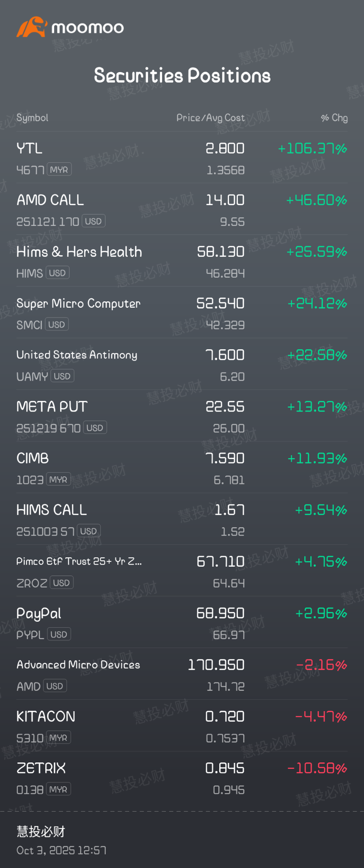Click the USD badge beside HIMS ticker
Viewport: 364px width, 868px height.
(57, 273)
